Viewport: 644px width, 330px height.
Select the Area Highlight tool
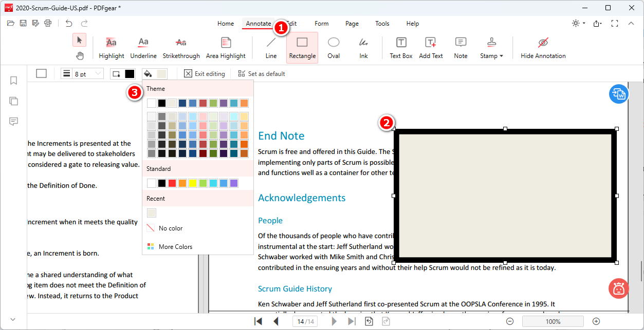(225, 46)
